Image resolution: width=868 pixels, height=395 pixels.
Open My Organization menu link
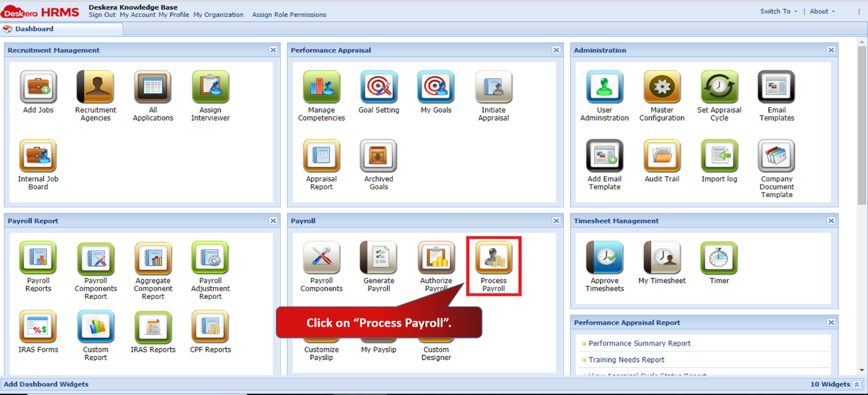218,15
